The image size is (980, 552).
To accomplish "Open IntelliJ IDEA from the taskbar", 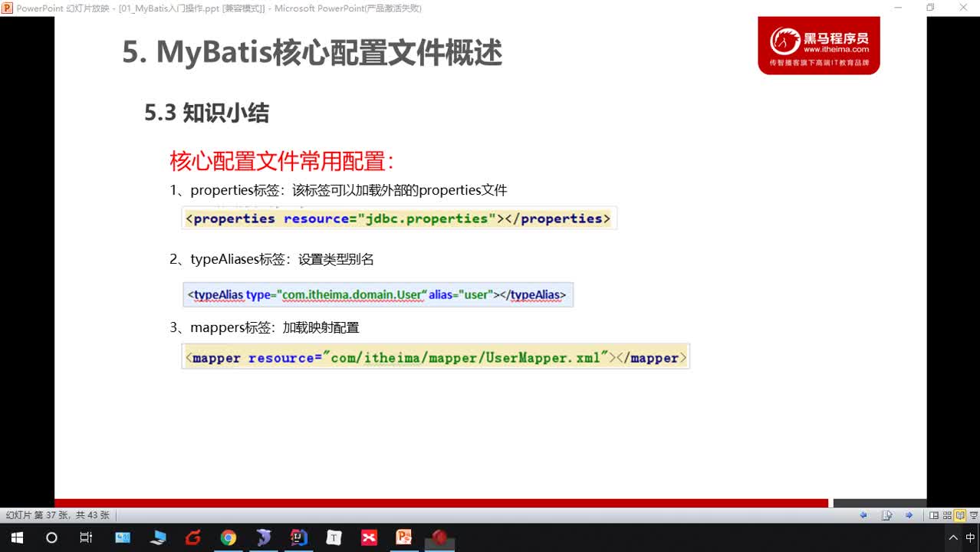I will pyautogui.click(x=299, y=537).
